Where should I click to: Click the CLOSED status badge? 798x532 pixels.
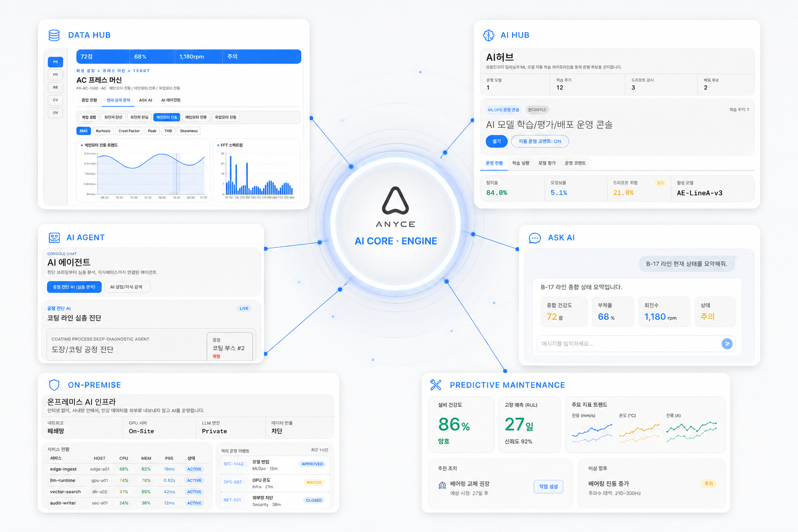coord(314,500)
